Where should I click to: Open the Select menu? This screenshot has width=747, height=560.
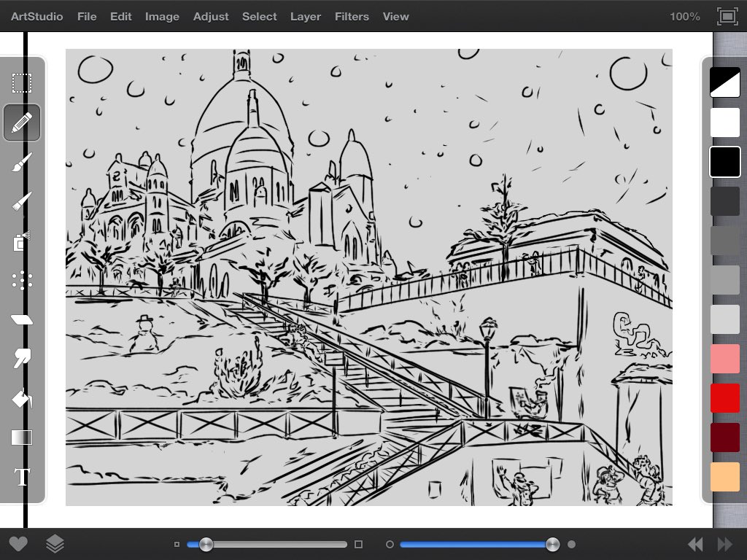point(259,17)
